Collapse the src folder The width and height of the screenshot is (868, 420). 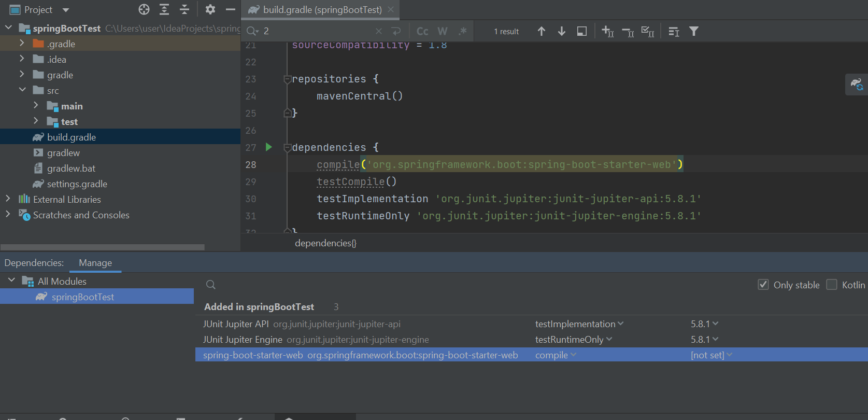[22, 90]
